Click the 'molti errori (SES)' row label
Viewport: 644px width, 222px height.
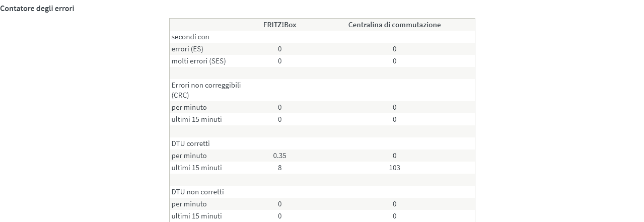[199, 61]
